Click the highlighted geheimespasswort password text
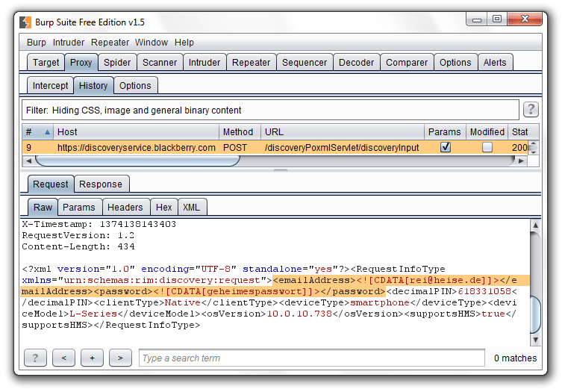Screen dimensions: 562x392 click(255, 291)
